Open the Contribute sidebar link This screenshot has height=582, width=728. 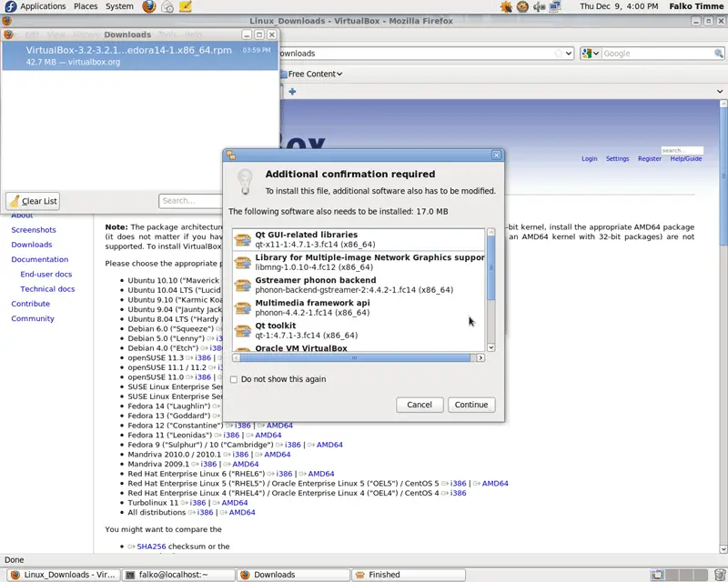(30, 304)
